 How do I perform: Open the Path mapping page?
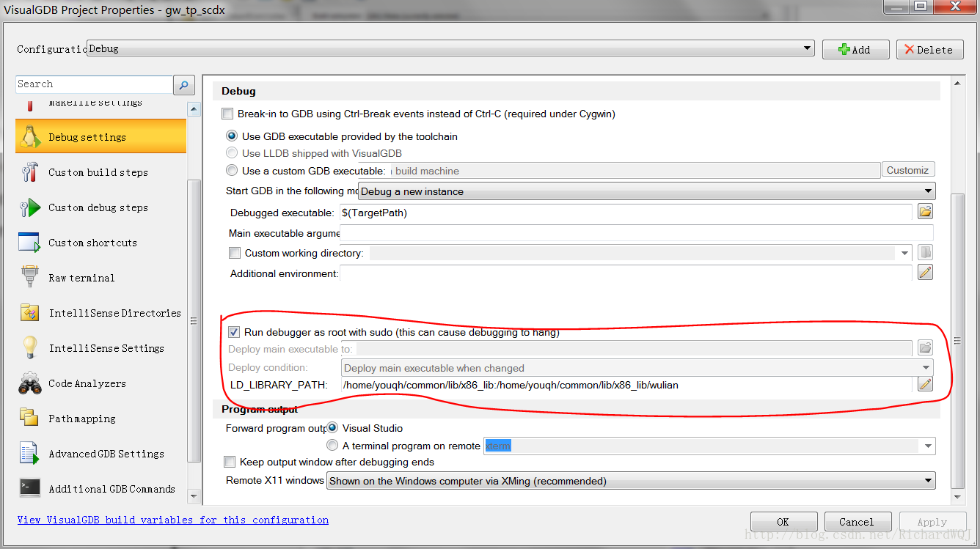100,419
